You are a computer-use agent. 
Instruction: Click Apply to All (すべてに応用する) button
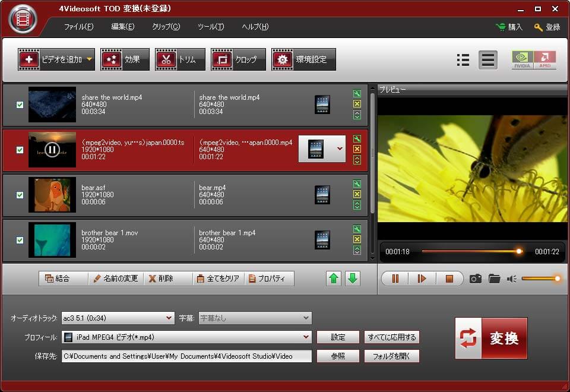(x=392, y=337)
